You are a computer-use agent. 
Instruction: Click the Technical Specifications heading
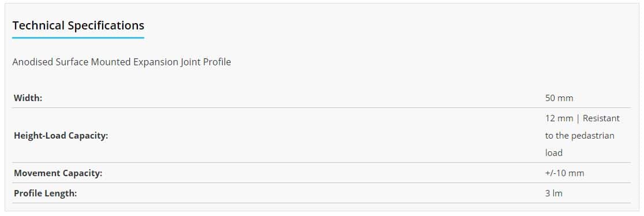tap(78, 25)
